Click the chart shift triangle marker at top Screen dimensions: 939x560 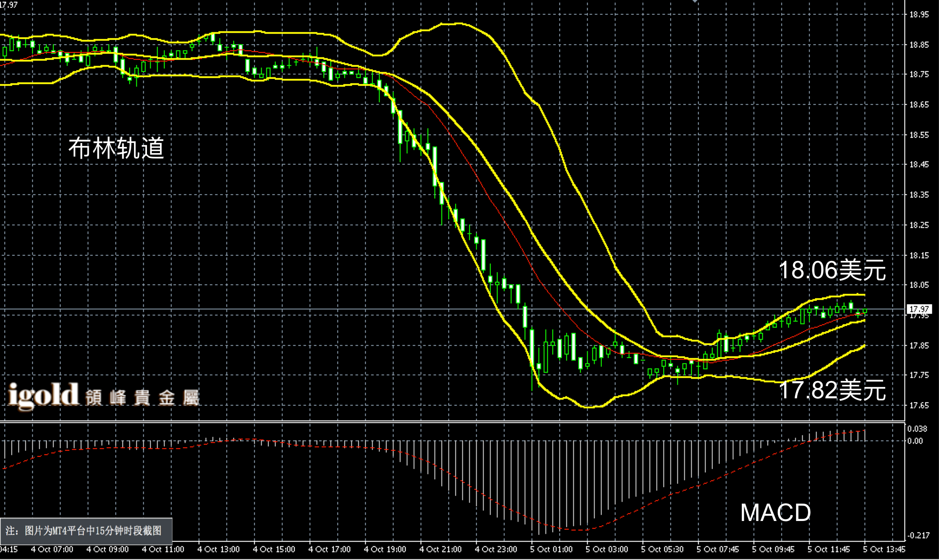(695, 2)
